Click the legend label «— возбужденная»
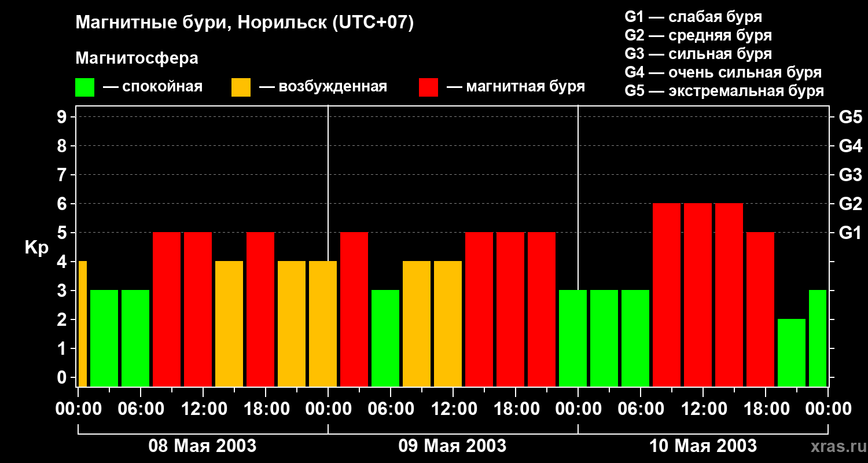The width and height of the screenshot is (868, 463). (323, 87)
